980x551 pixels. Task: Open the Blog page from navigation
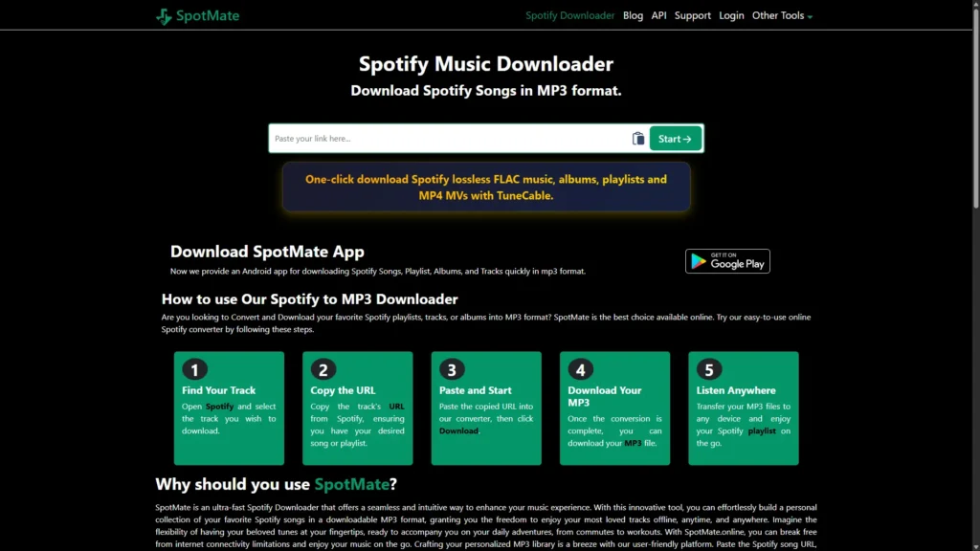633,15
